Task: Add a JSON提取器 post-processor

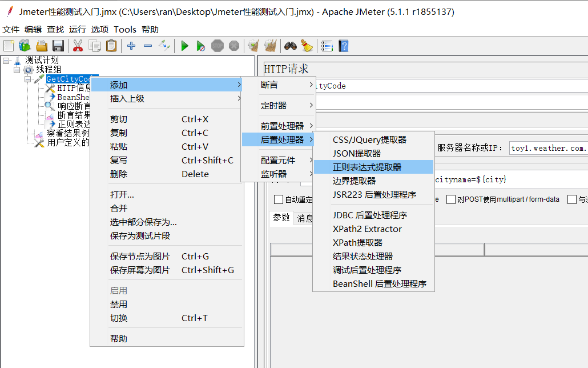Action: (x=373, y=153)
